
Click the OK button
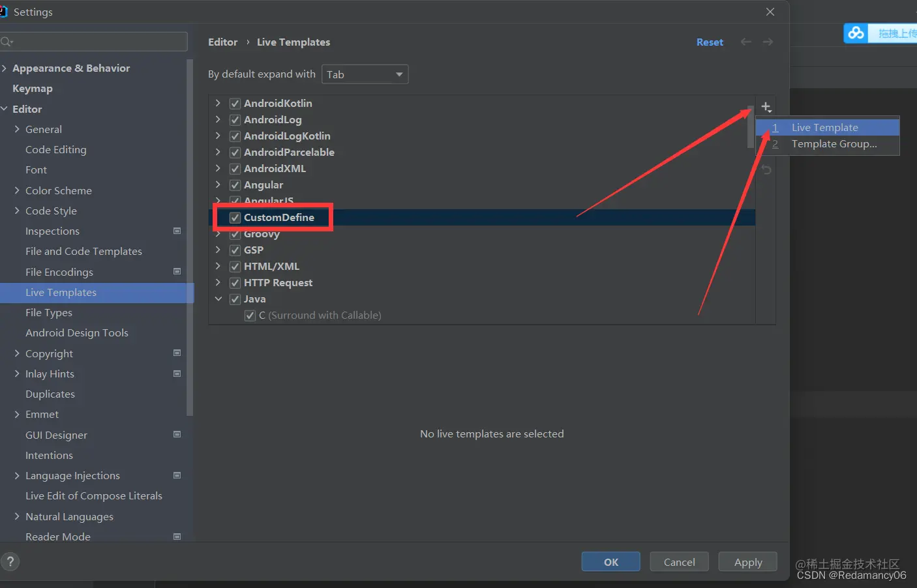pyautogui.click(x=611, y=562)
